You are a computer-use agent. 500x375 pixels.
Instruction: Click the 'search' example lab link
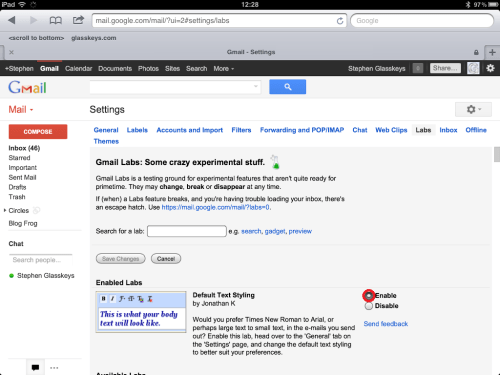[251, 231]
